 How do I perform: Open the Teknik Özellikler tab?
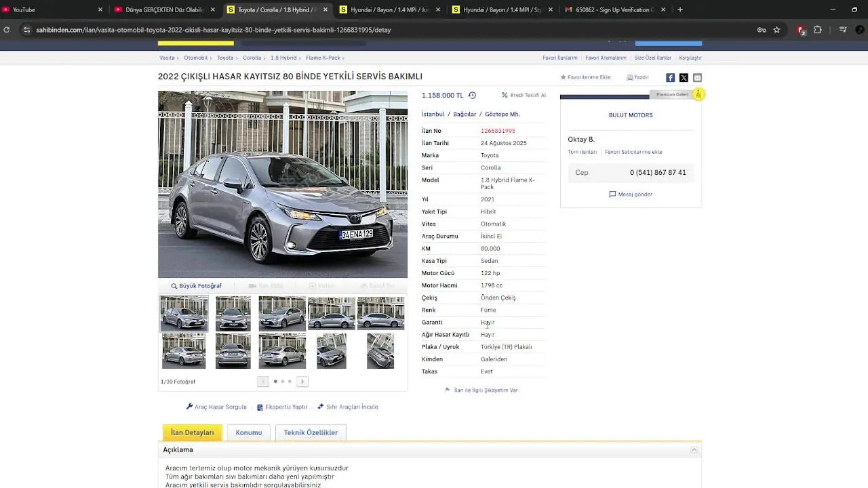tap(311, 432)
